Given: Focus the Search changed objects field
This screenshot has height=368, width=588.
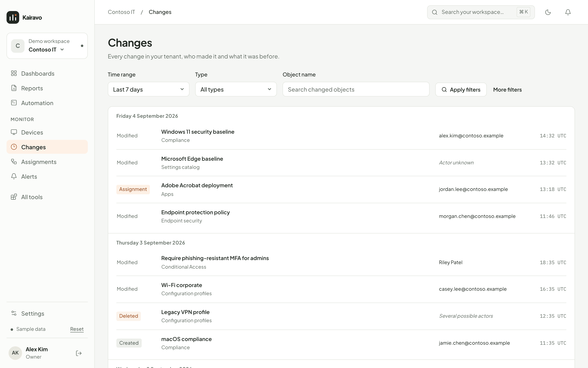Looking at the screenshot, I should tap(356, 89).
